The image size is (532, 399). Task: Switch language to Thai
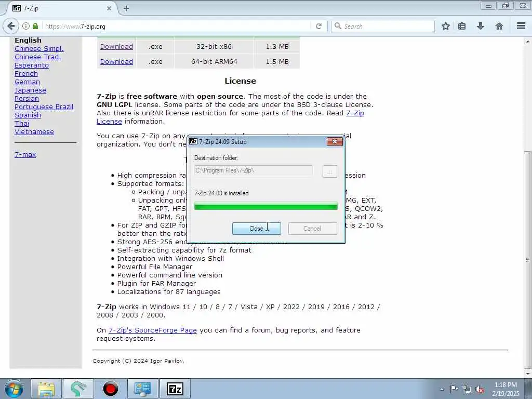(22, 124)
